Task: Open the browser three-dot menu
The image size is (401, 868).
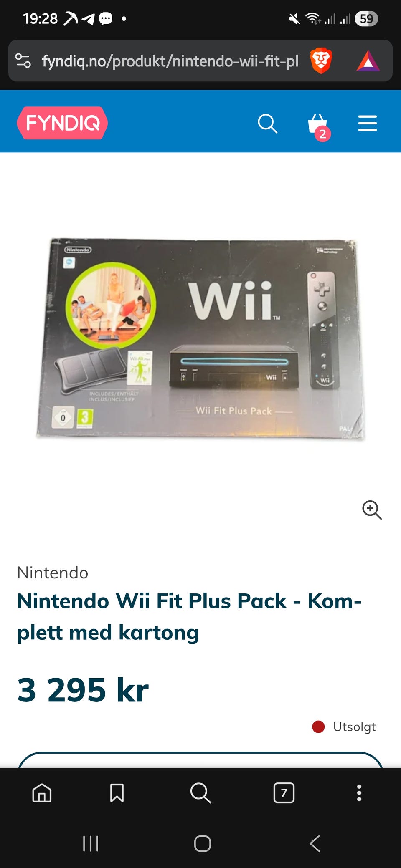Action: coord(359,792)
